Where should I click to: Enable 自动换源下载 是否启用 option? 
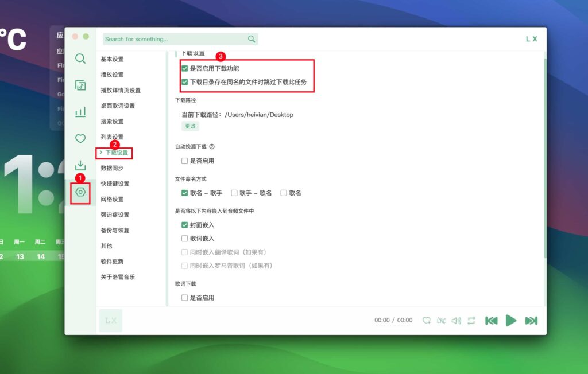click(x=184, y=161)
